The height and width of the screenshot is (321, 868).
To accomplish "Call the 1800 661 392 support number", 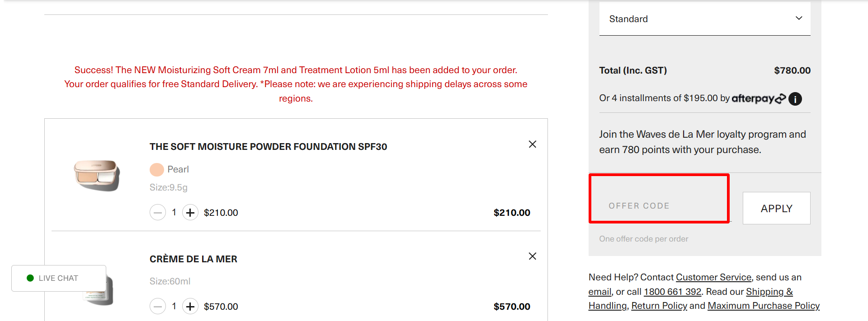I will 672,291.
